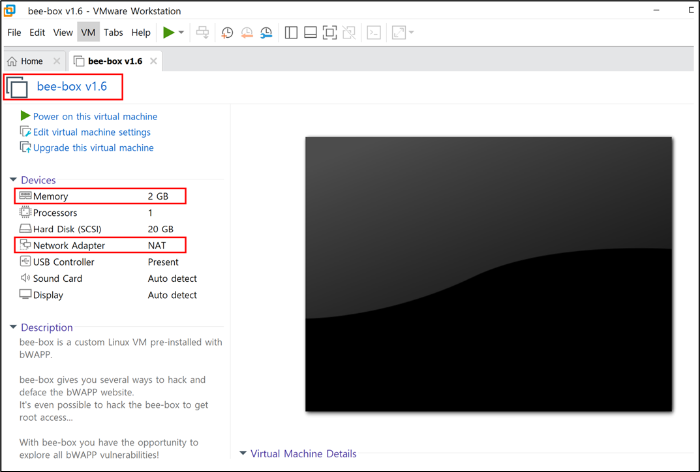This screenshot has height=472, width=700.
Task: Collapse the Description section
Action: 13,327
